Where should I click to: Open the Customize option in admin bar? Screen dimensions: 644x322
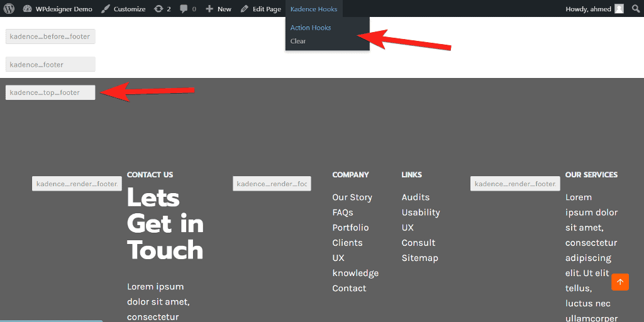[123, 9]
